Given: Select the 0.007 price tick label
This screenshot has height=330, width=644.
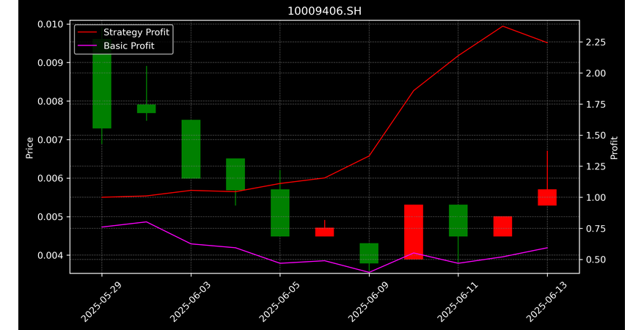Looking at the screenshot, I should [51, 140].
